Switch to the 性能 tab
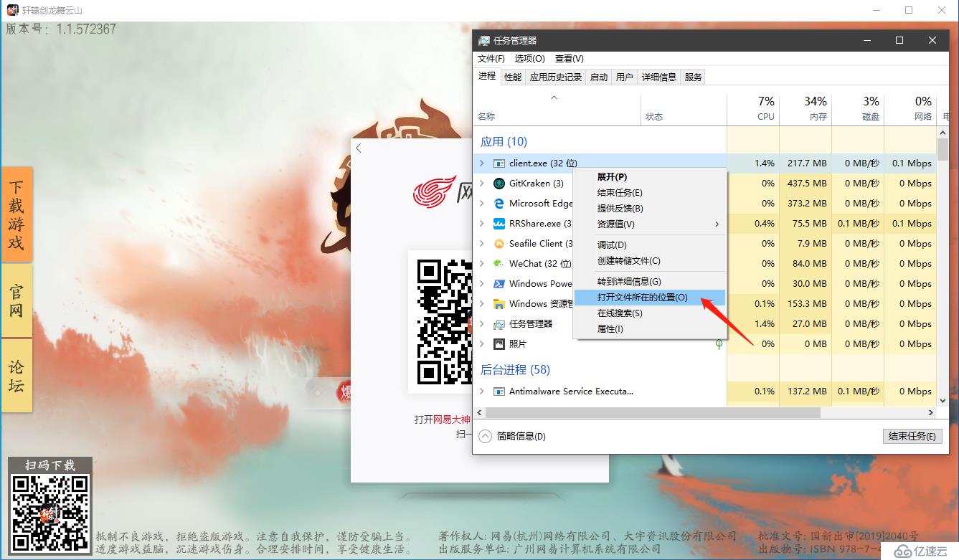 [x=513, y=77]
